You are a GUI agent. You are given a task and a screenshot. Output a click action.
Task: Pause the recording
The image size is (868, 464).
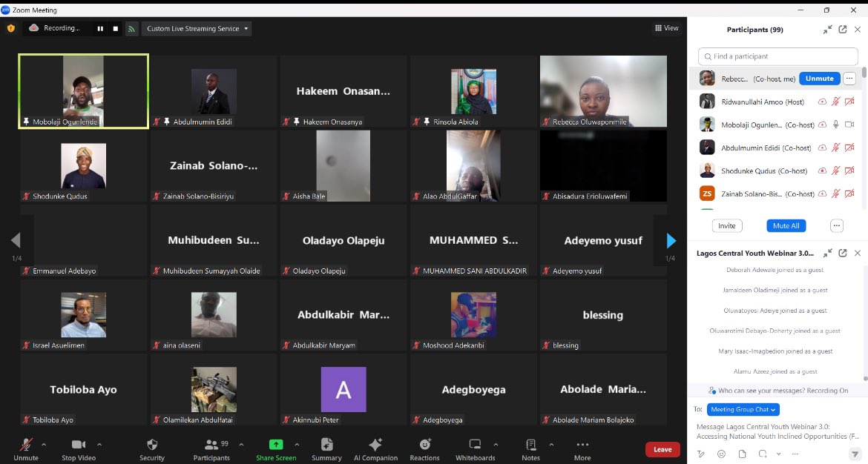pyautogui.click(x=100, y=28)
